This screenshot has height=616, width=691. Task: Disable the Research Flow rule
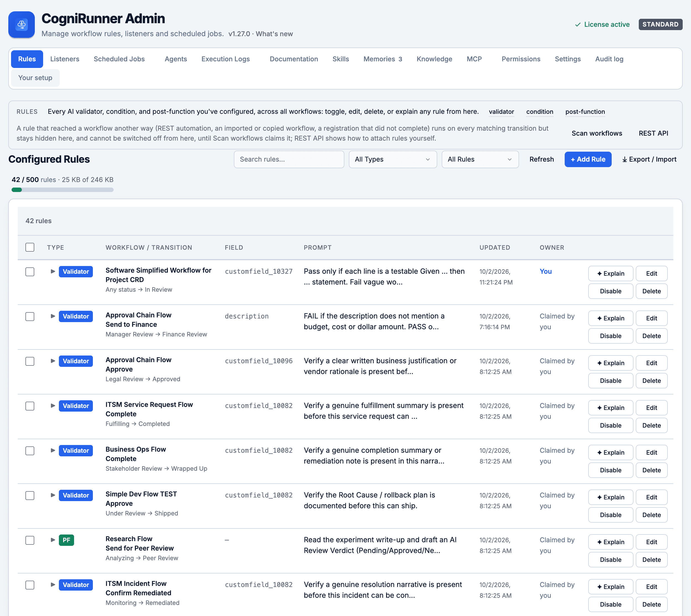[610, 560]
